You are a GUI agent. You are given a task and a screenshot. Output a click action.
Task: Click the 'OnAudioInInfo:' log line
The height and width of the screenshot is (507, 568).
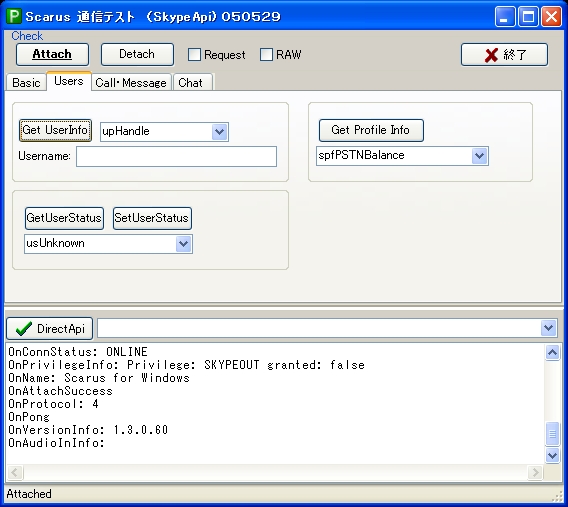[x=57, y=443]
